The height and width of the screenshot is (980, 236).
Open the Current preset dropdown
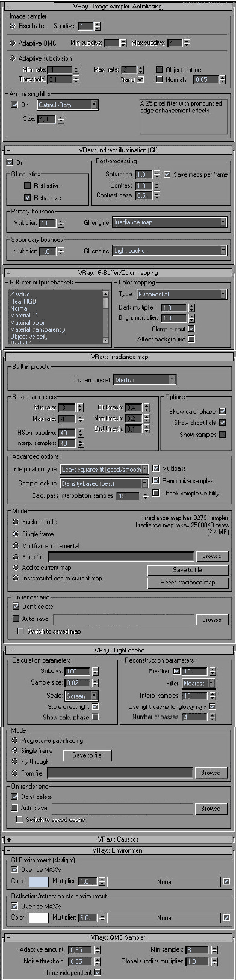tap(144, 380)
